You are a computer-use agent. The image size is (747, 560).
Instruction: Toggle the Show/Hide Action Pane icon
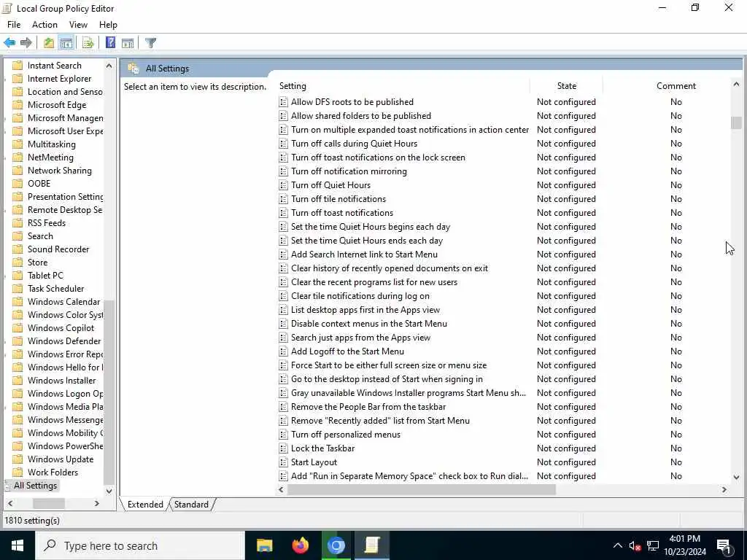[x=128, y=43]
